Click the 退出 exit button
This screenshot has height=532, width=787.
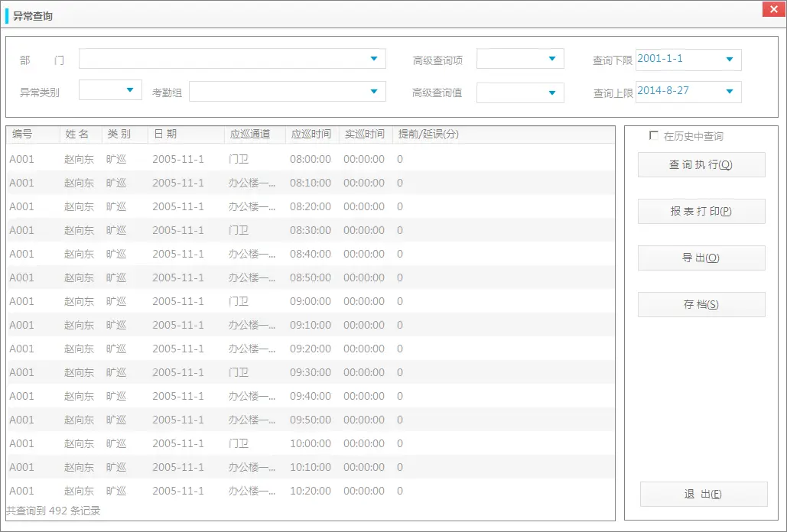pyautogui.click(x=704, y=494)
